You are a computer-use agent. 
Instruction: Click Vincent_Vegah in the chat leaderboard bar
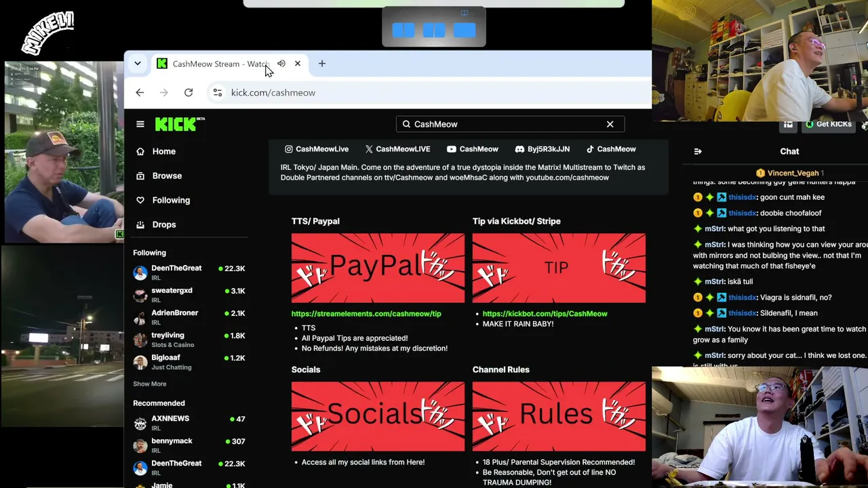pos(793,173)
